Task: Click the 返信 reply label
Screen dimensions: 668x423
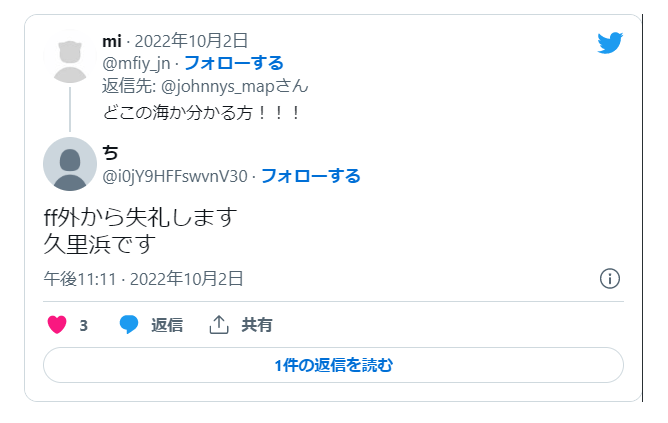Action: coord(167,325)
